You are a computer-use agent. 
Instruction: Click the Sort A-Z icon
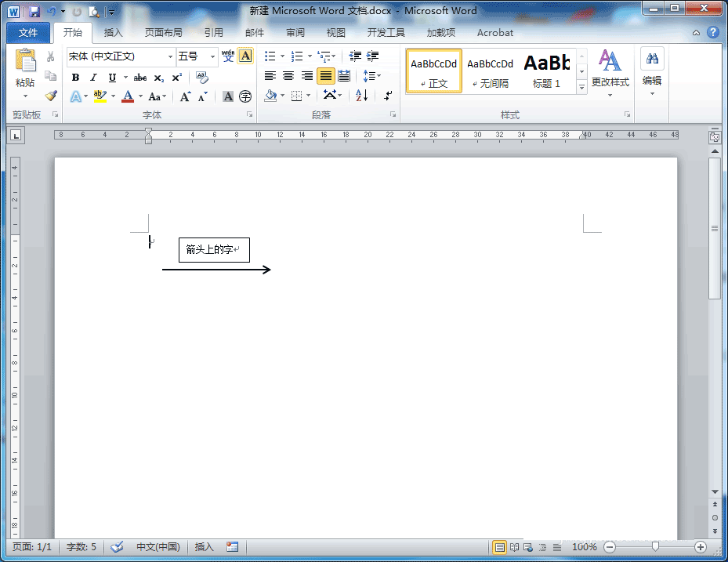(x=361, y=96)
